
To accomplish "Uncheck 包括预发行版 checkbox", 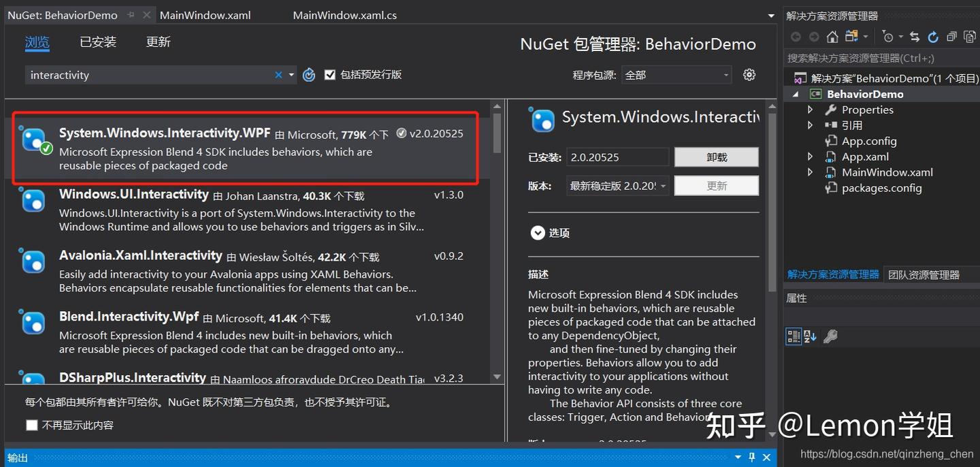I will click(330, 75).
